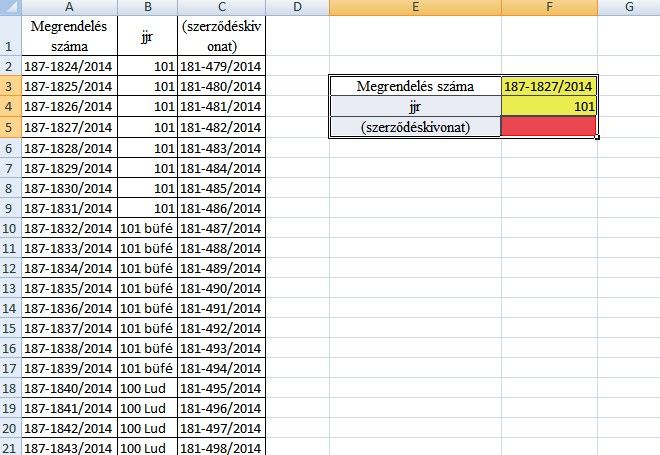This screenshot has height=455, width=660.
Task: Click '101' cell in row 6
Action: click(x=147, y=148)
